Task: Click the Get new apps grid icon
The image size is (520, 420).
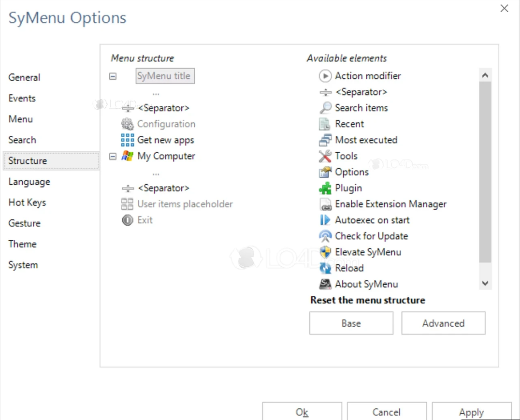Action: click(x=128, y=140)
